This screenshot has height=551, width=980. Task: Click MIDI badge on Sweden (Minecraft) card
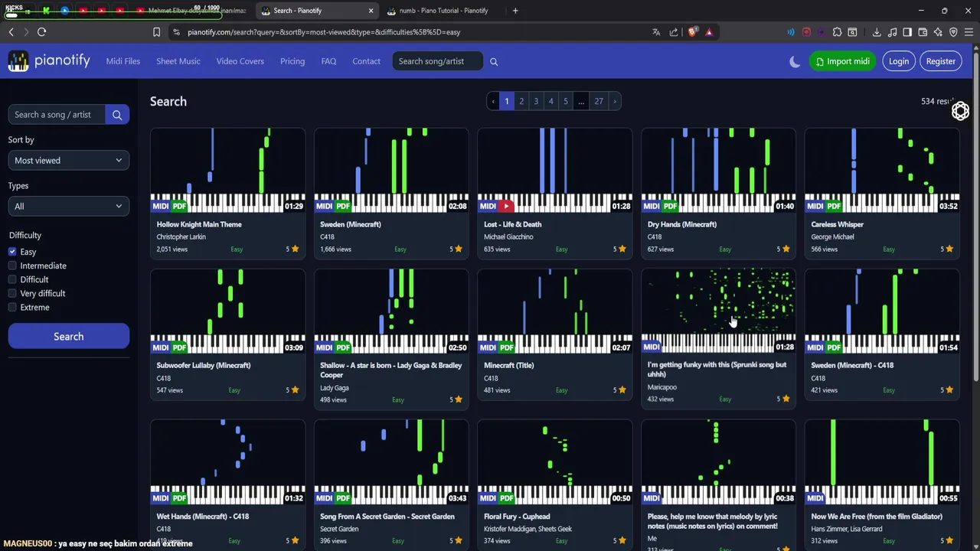coord(324,206)
